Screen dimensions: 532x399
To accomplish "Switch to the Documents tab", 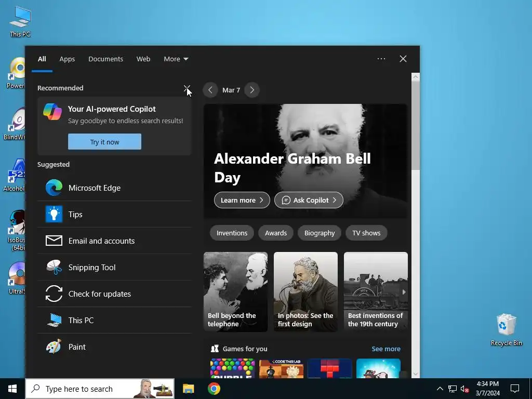I will point(105,59).
